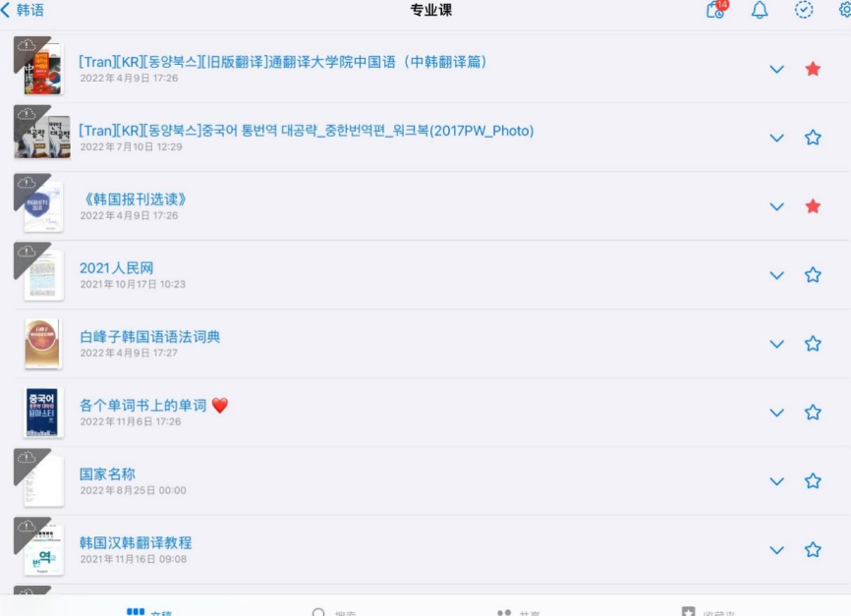This screenshot has height=616, width=851.
Task: Expand options chevron for 2021人民网
Action: point(776,276)
